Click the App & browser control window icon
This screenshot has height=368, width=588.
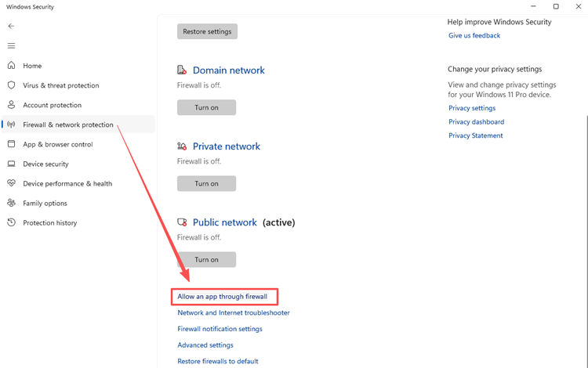coord(12,144)
